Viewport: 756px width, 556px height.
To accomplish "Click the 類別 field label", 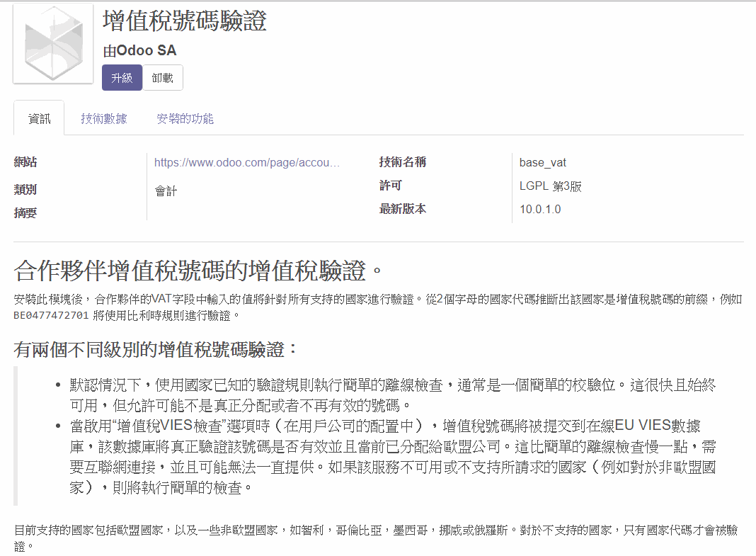I will pos(25,190).
